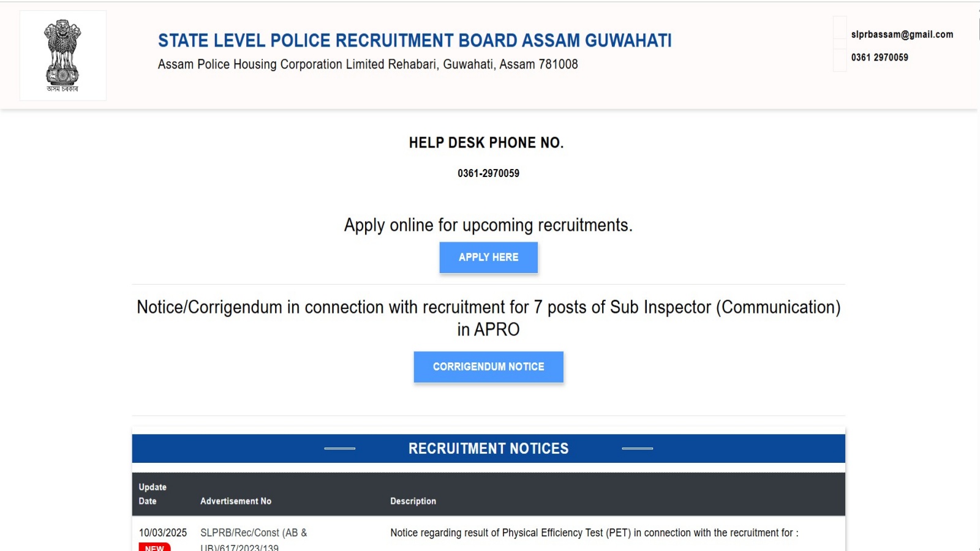This screenshot has height=551, width=980.
Task: Click the Advertisement No column header
Action: pos(236,501)
